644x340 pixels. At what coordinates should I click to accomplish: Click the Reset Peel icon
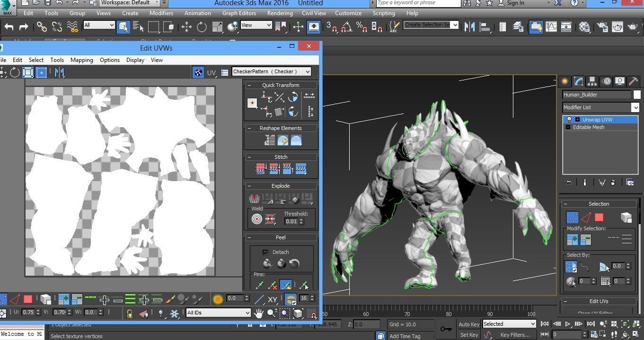294,263
